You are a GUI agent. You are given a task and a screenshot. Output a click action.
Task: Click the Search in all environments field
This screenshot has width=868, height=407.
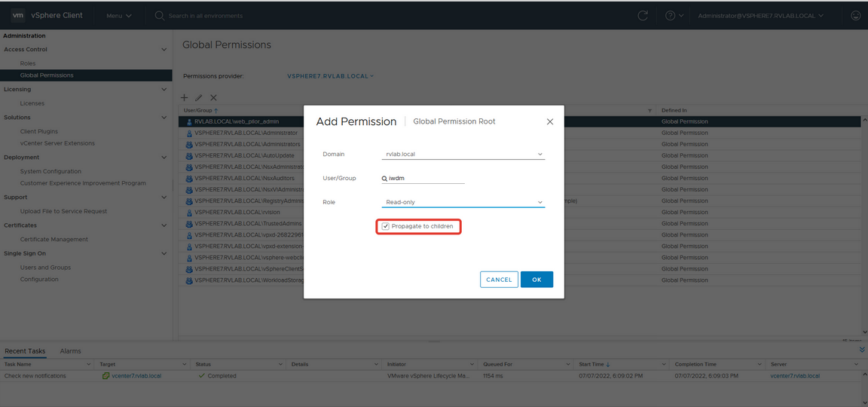pos(206,16)
